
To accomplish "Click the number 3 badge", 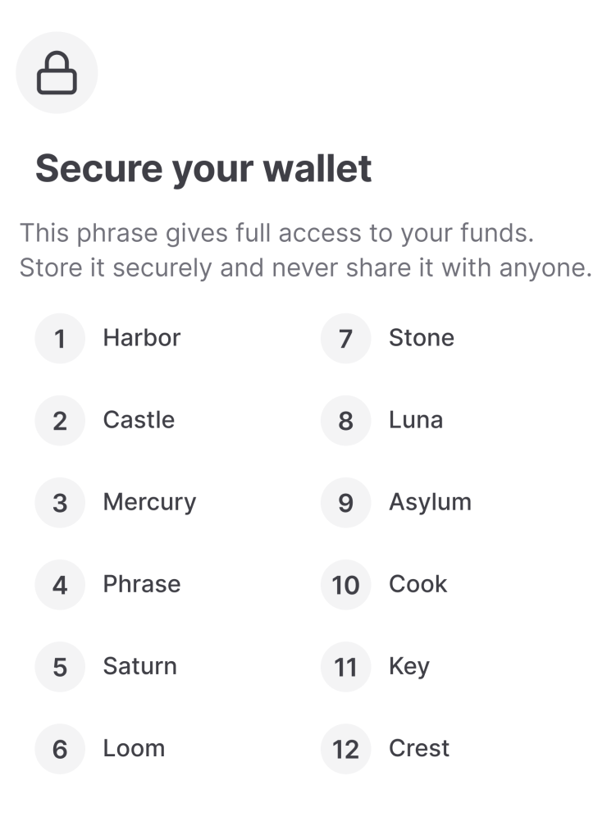I will coord(60,503).
